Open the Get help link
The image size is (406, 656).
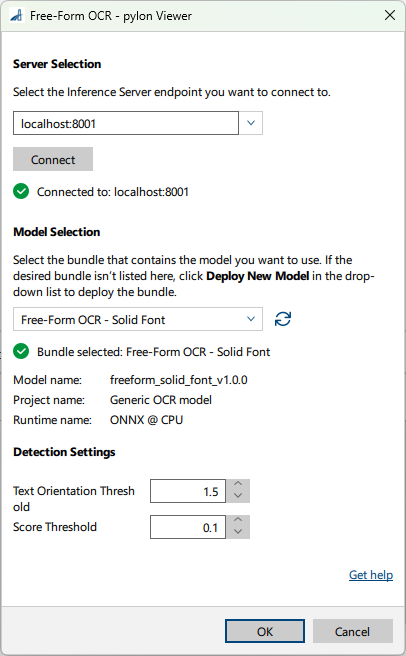tap(371, 575)
